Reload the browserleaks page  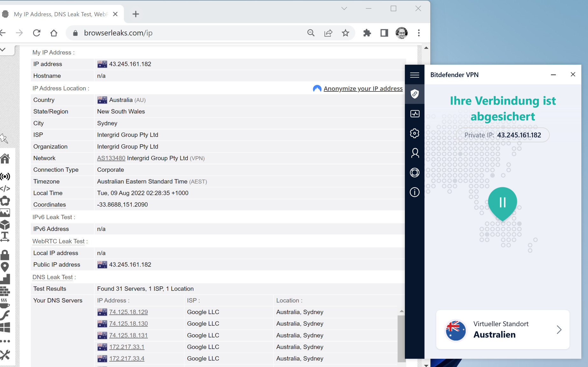[x=37, y=33]
